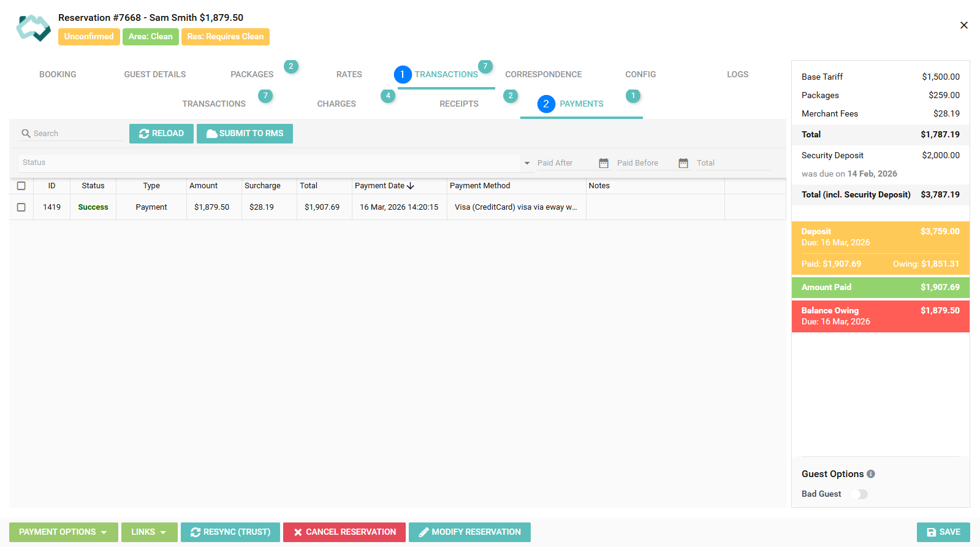
Task: Click the Paid After calendar icon
Action: coord(603,163)
